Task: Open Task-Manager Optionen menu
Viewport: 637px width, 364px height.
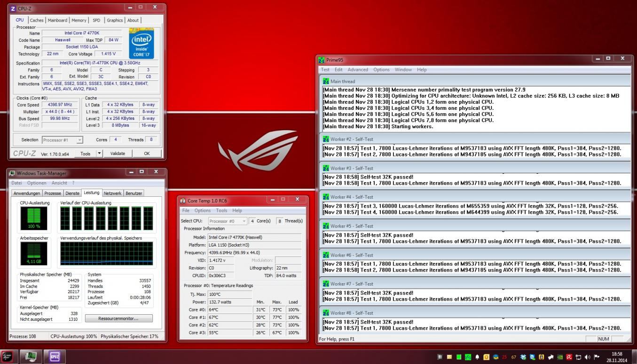Action: (37, 183)
